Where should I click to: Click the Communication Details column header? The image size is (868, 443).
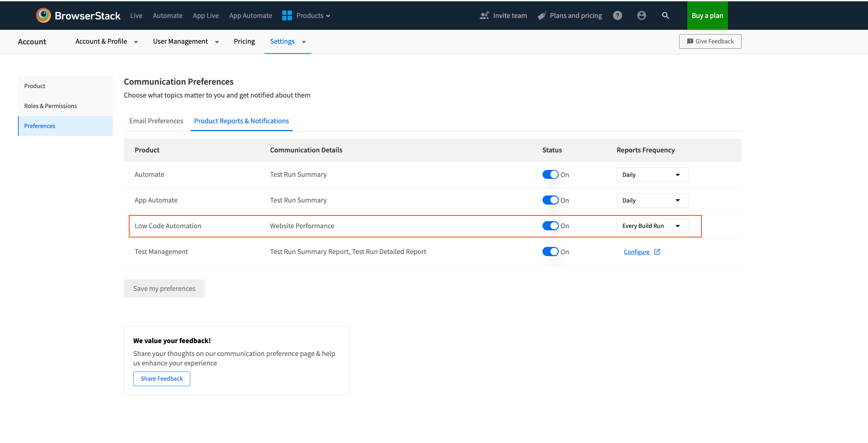coord(306,150)
